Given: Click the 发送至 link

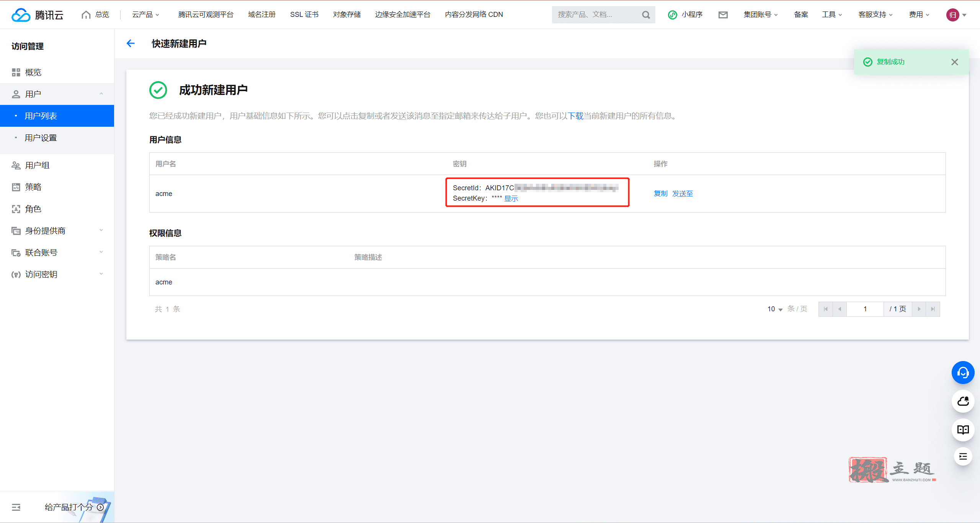Looking at the screenshot, I should [x=683, y=194].
